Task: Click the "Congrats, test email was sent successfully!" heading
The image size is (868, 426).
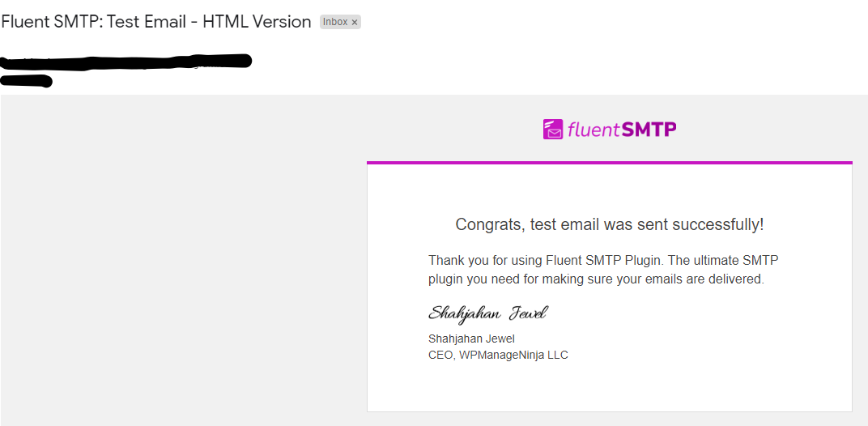Action: pos(609,224)
